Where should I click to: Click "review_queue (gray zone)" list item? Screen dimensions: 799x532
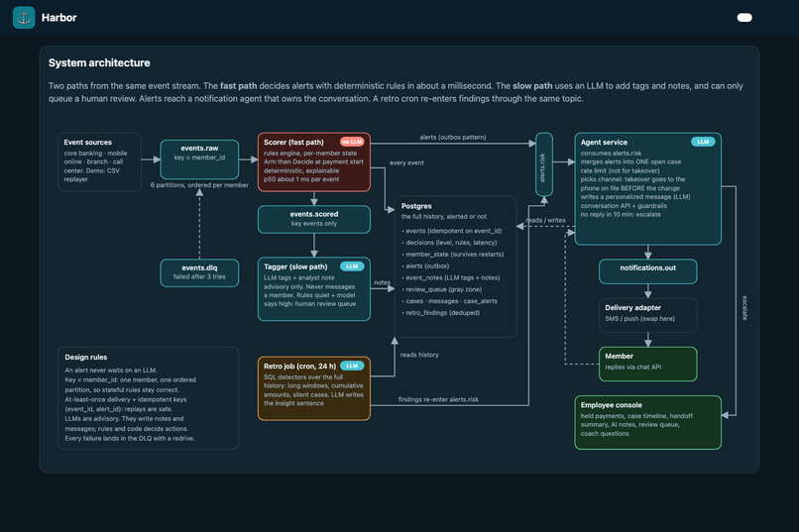[x=443, y=289]
